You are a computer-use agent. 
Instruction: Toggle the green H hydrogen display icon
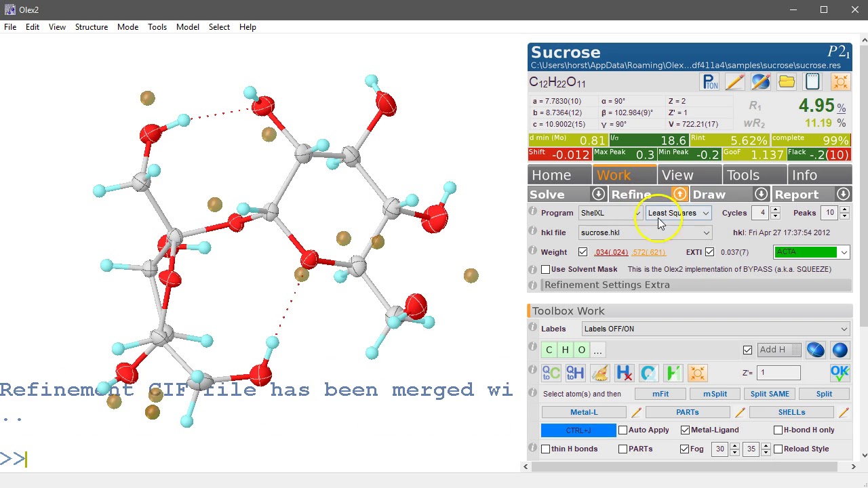pyautogui.click(x=673, y=373)
